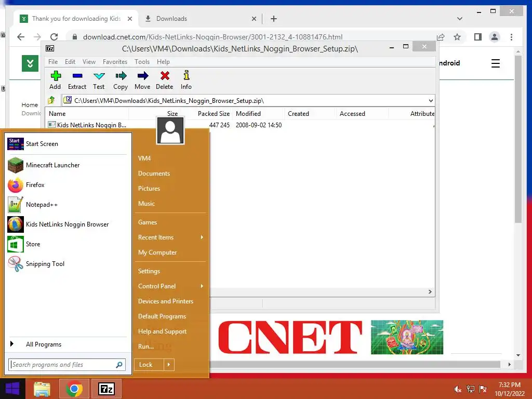Click the user account picture in Start menu
Viewport: 532px width, 399px height.
170,130
